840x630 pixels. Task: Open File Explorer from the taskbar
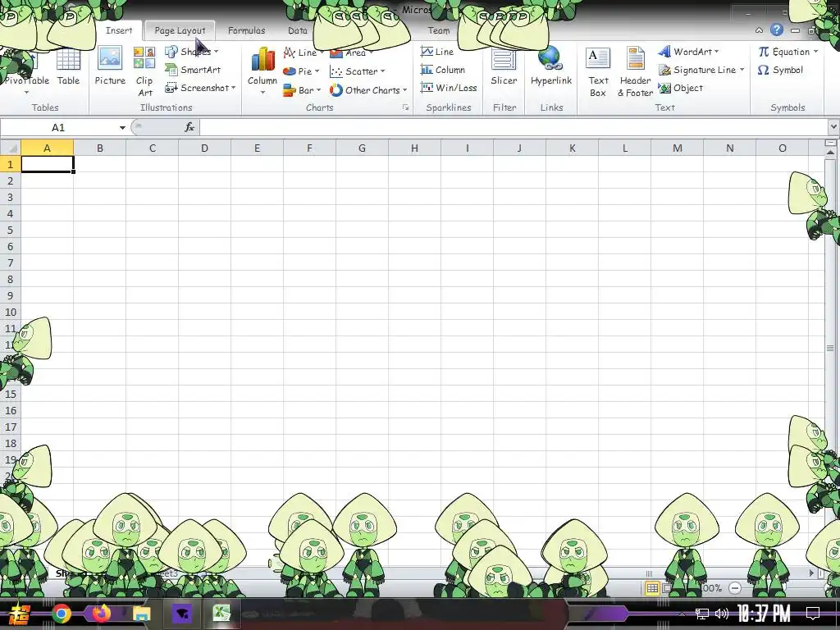point(141,614)
